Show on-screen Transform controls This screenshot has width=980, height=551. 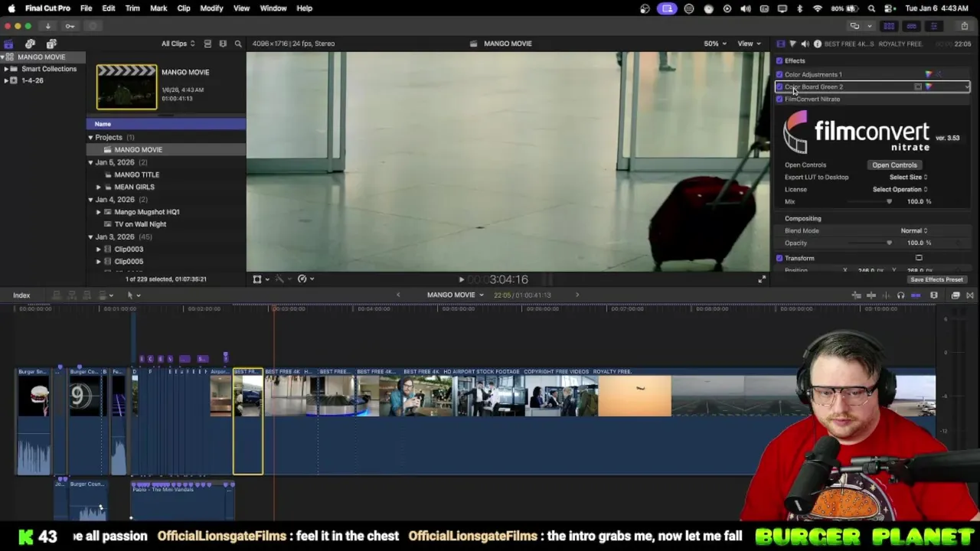point(919,258)
